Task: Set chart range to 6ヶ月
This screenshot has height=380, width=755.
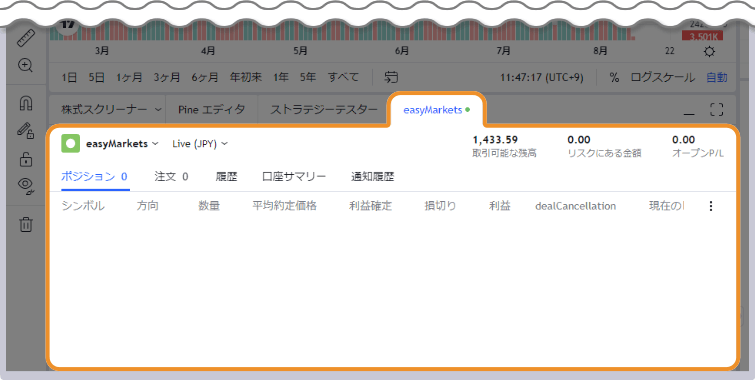Action: coord(205,78)
